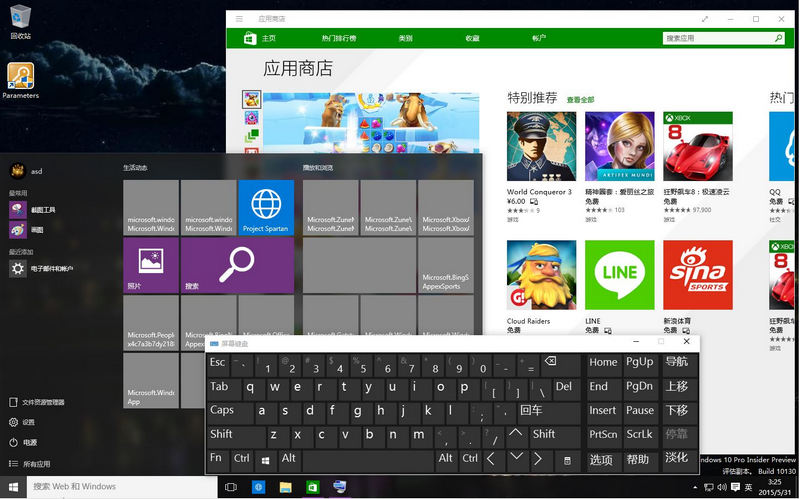This screenshot has height=499, width=800.
Task: Click the Esc key on the keyboard
Action: [218, 364]
